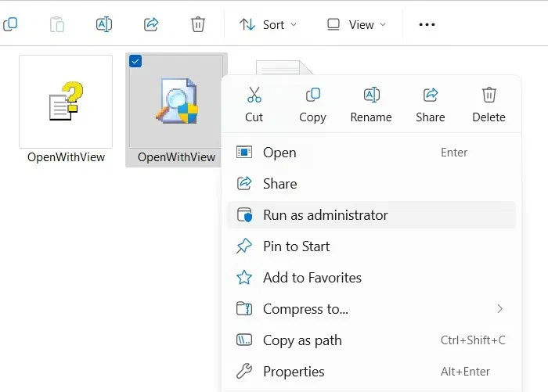This screenshot has height=392, width=548.
Task: Click the Add to Favorites star icon
Action: click(244, 278)
